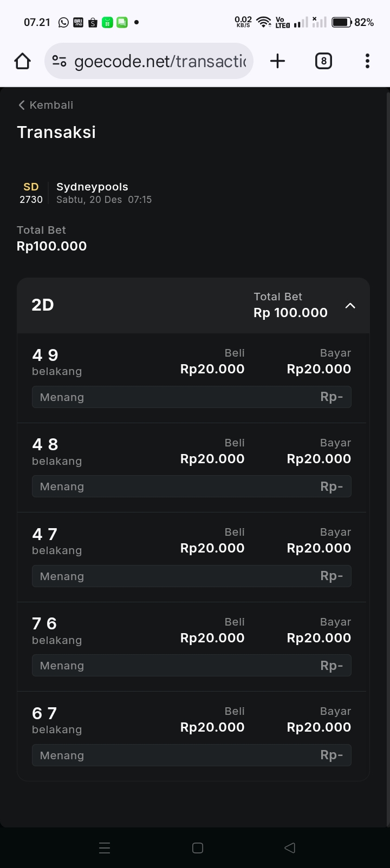Open new tab with plus icon
This screenshot has height=868, width=390.
tap(277, 61)
